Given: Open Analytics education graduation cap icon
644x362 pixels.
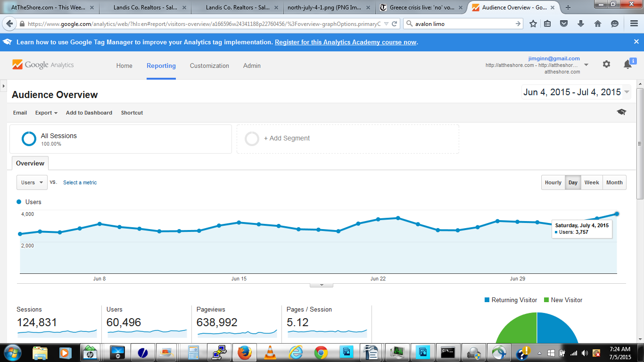Looking at the screenshot, I should tap(621, 112).
